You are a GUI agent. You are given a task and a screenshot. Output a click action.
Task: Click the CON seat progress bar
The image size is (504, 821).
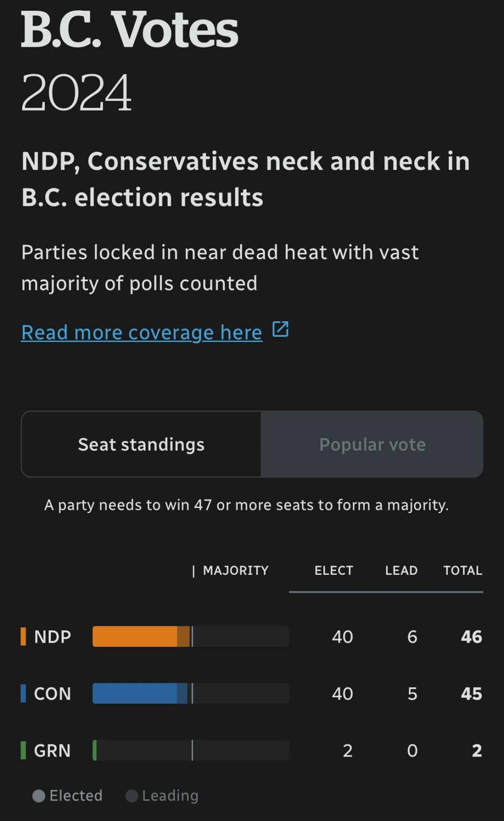tap(190, 694)
